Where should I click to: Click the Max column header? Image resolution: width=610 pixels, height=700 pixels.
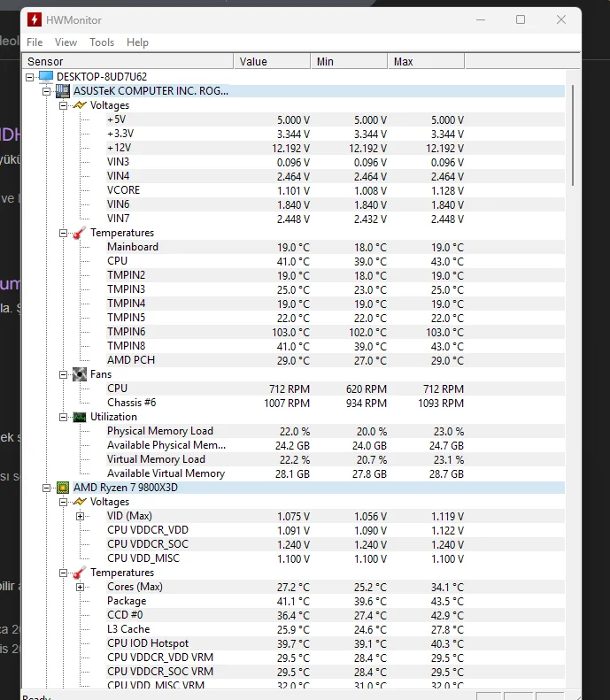(426, 61)
